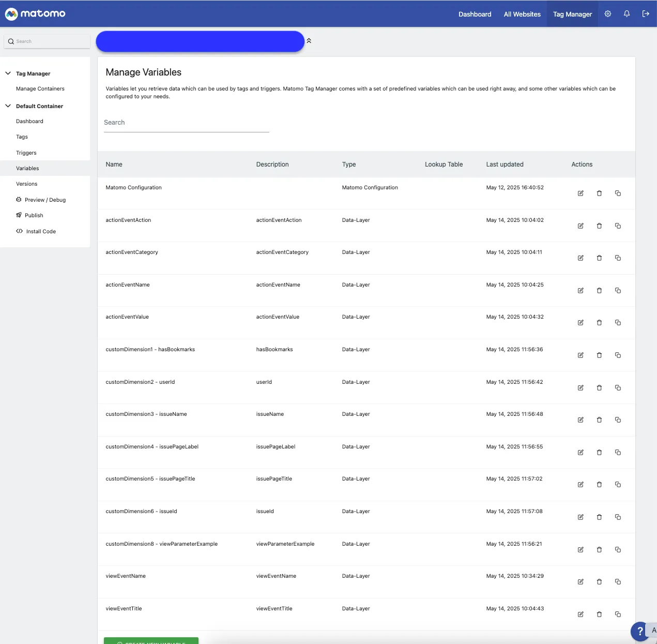Open the help question mark button
The width and height of the screenshot is (657, 644).
point(640,631)
